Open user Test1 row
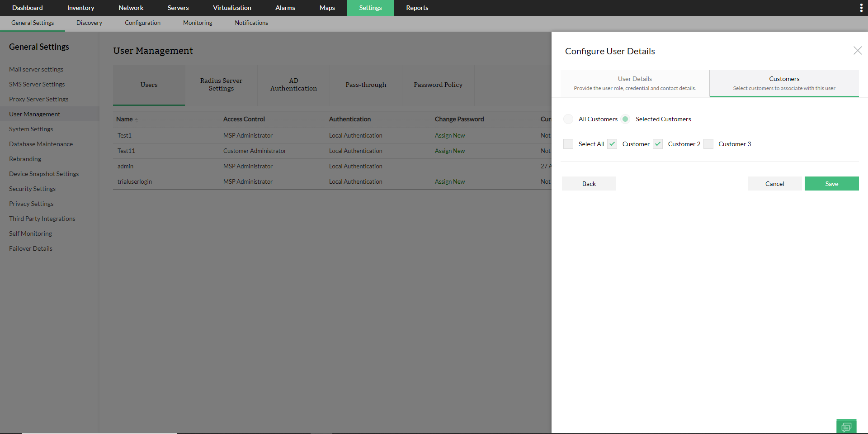868x434 pixels. coord(332,135)
